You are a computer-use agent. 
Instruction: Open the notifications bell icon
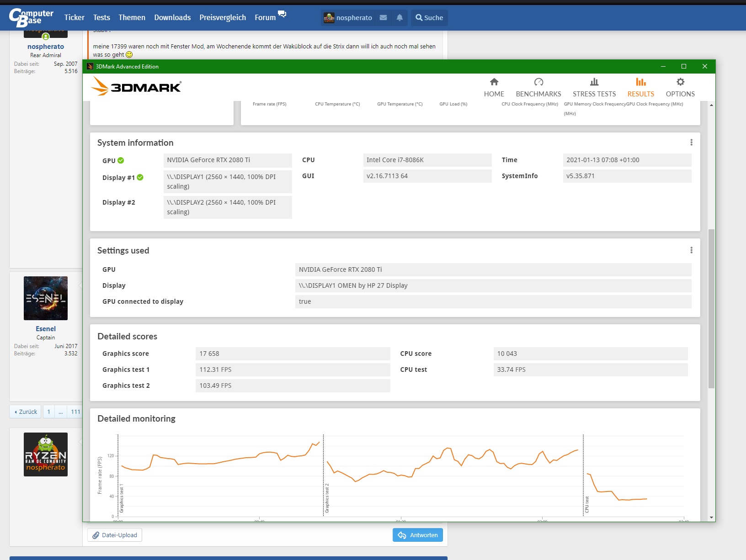point(400,18)
